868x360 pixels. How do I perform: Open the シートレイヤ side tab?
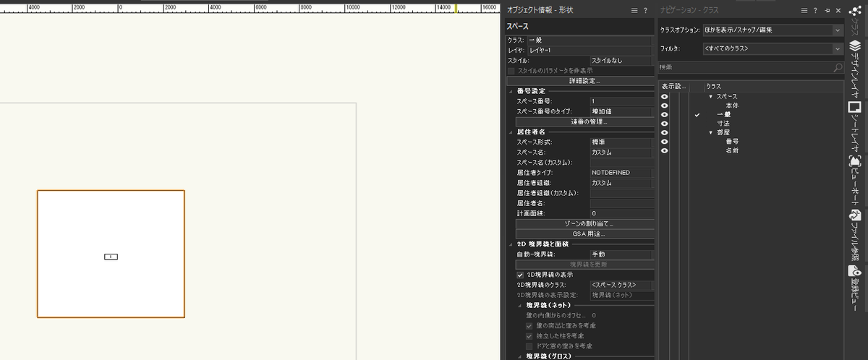(x=854, y=127)
